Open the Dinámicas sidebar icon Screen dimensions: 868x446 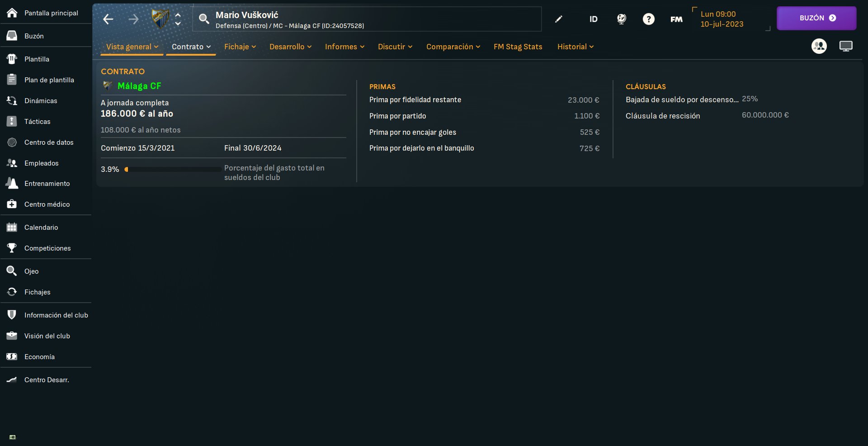click(12, 100)
